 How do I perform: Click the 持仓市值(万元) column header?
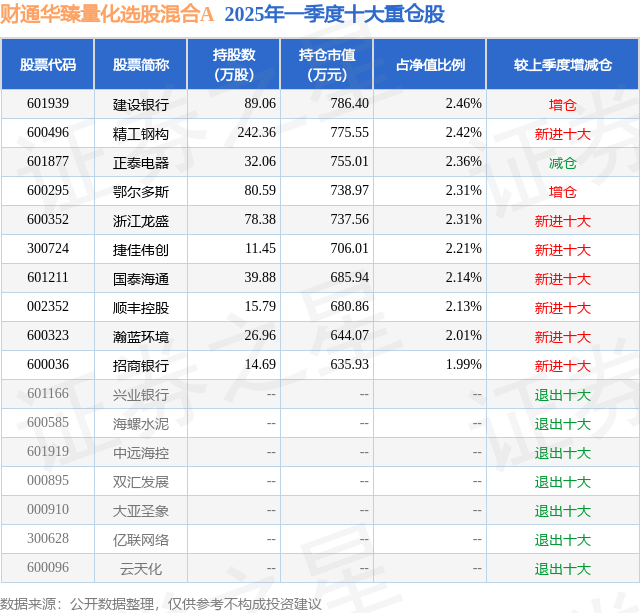[327, 64]
